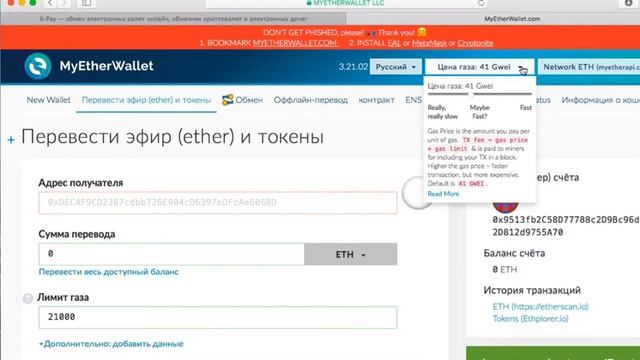Click the Cryptonite link in banner
The height and width of the screenshot is (360, 640).
coord(475,43)
